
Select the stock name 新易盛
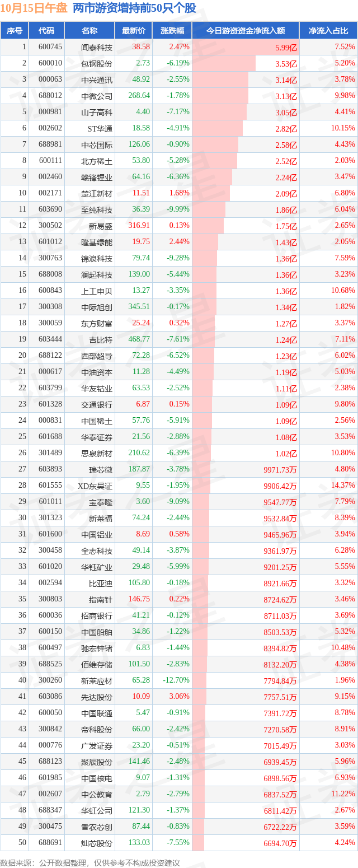[x=101, y=226]
